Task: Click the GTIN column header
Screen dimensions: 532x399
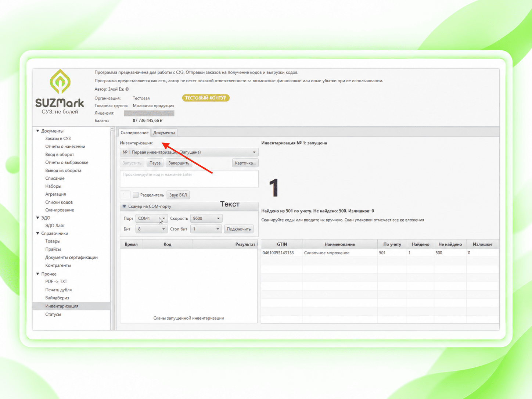Action: [x=282, y=244]
